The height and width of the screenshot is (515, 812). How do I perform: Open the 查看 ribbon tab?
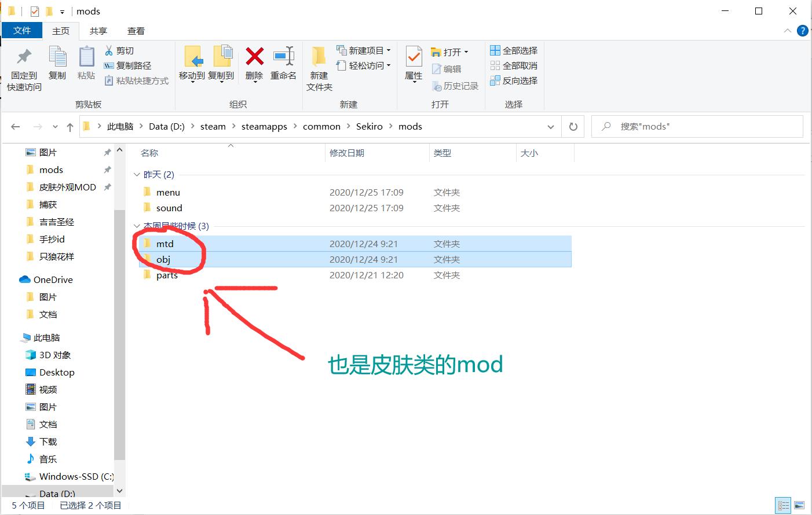pos(136,31)
